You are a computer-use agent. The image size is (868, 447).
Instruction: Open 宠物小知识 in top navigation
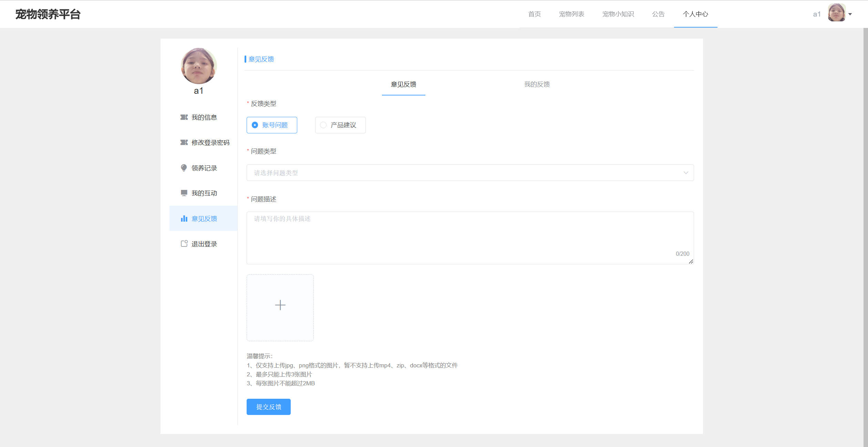pos(618,14)
